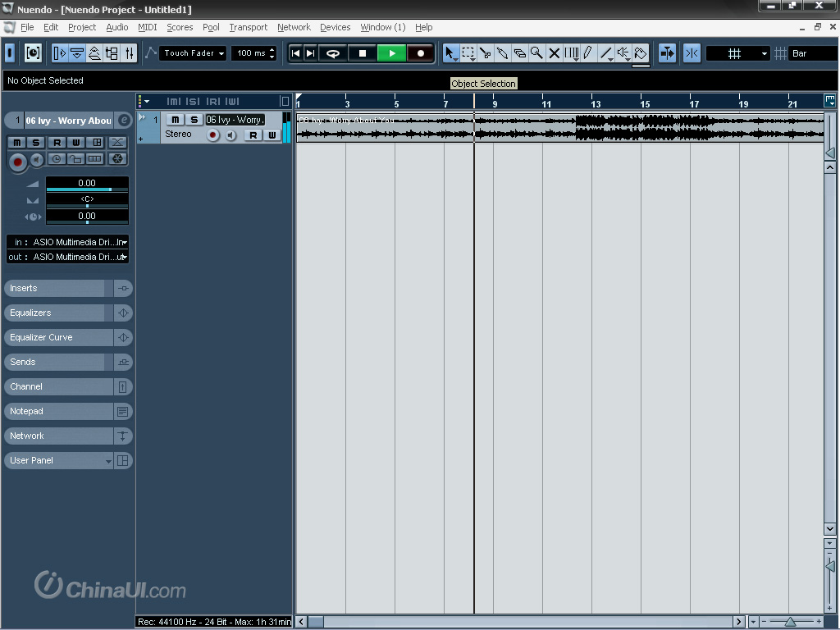Screen dimensions: 840x630
Task: Click the Notepad inspector section
Action: click(59, 411)
